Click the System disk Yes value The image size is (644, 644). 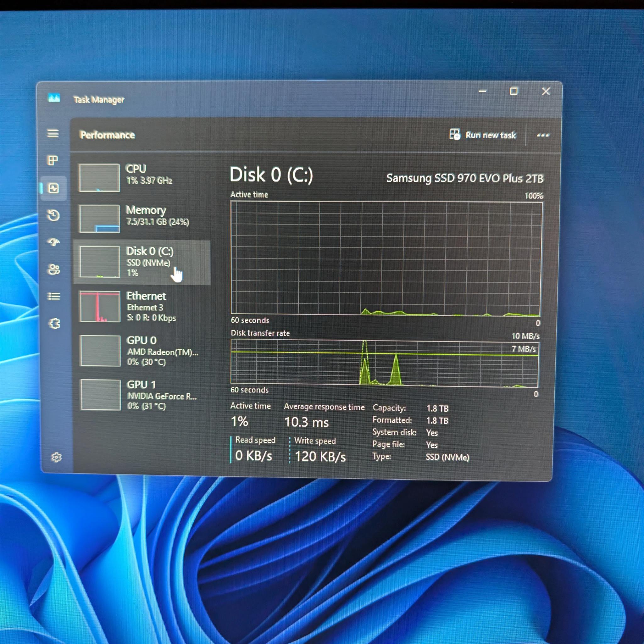[x=432, y=433]
